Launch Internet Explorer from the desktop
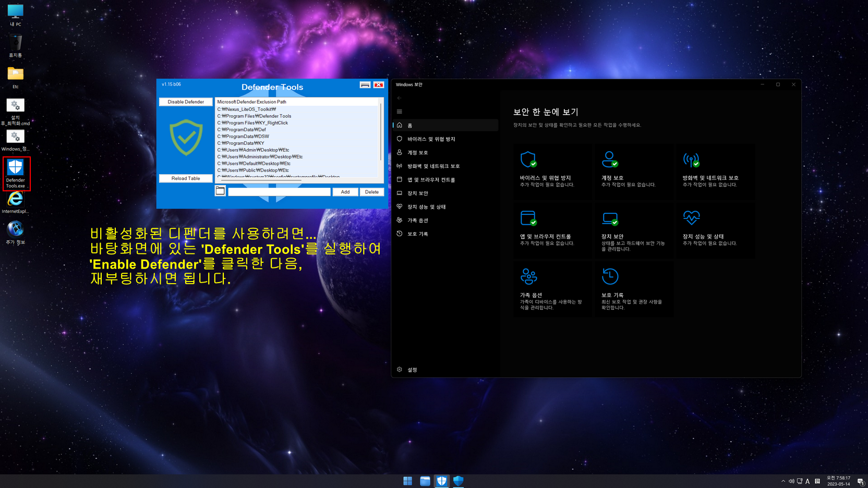 click(15, 202)
